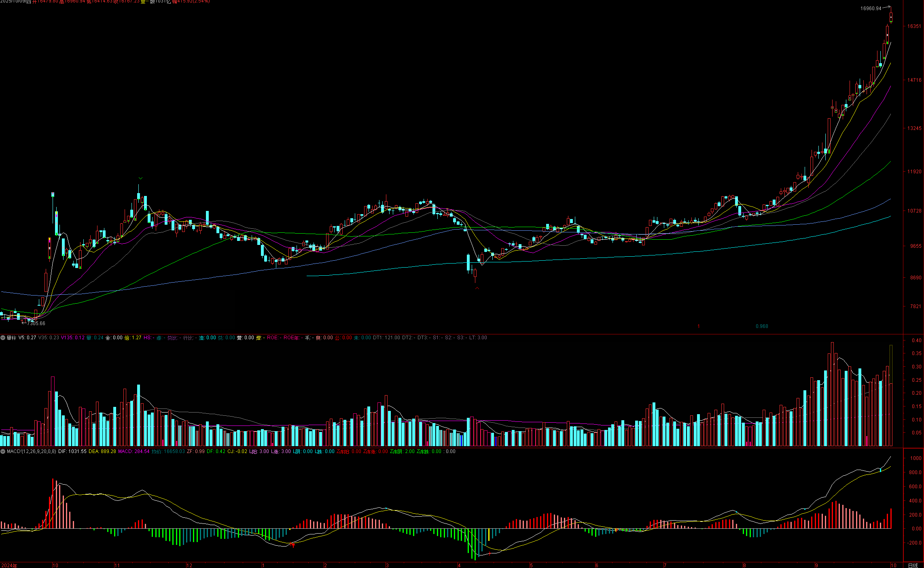Click the 16960.94 high price label

click(871, 9)
